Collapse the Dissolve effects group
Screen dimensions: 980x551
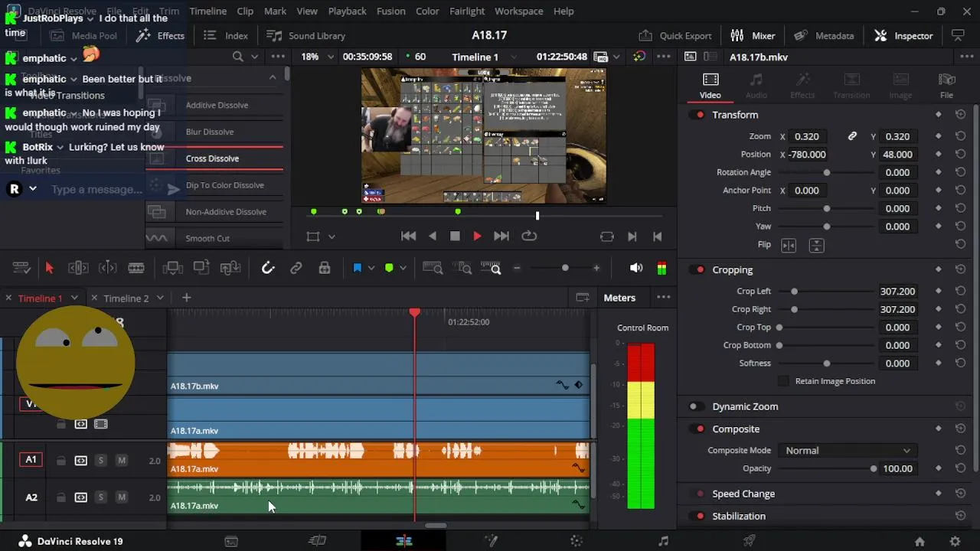273,78
